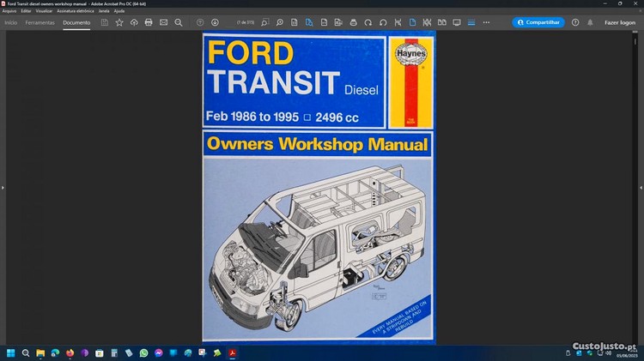This screenshot has width=644, height=361.
Task: Click the more tools ellipsis
Action: click(x=486, y=22)
